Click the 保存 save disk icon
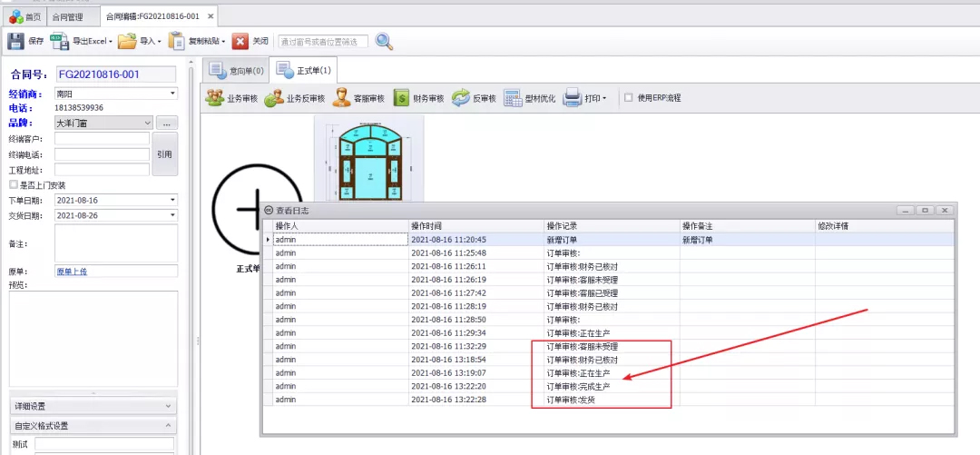Viewport: 980px width, 455px height. (x=16, y=41)
